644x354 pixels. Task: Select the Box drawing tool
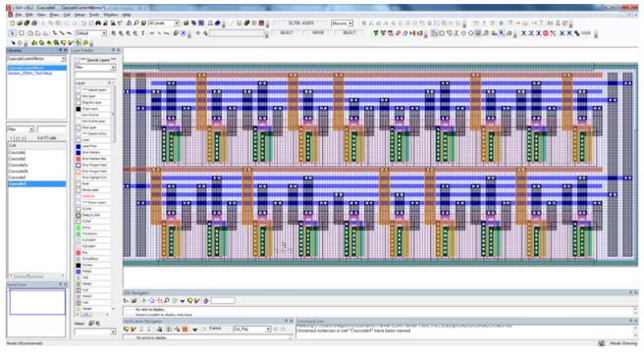click(22, 33)
